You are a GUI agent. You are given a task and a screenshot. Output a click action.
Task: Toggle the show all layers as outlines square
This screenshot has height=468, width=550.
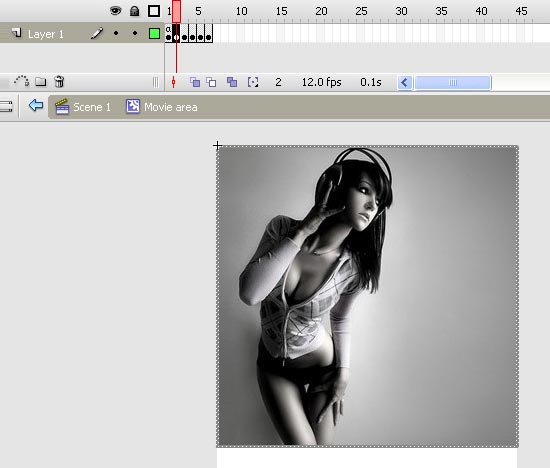[154, 11]
